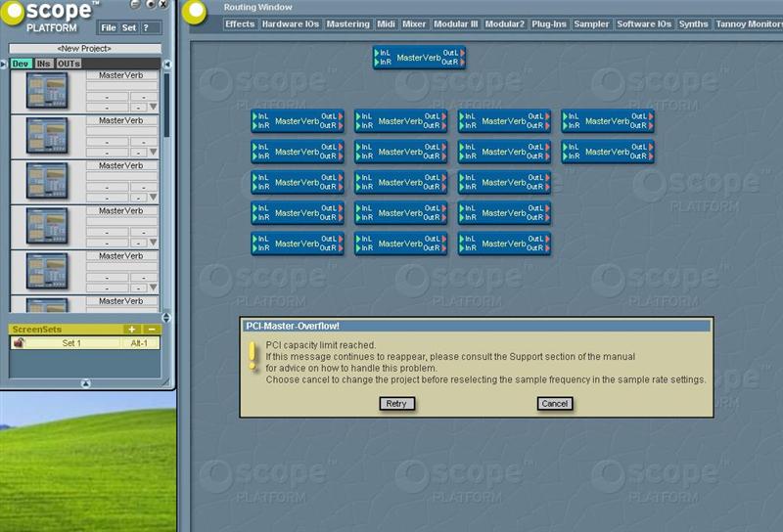Click the PCI-Master-Overflow! dialog title bar
783x532 pixels.
[477, 326]
